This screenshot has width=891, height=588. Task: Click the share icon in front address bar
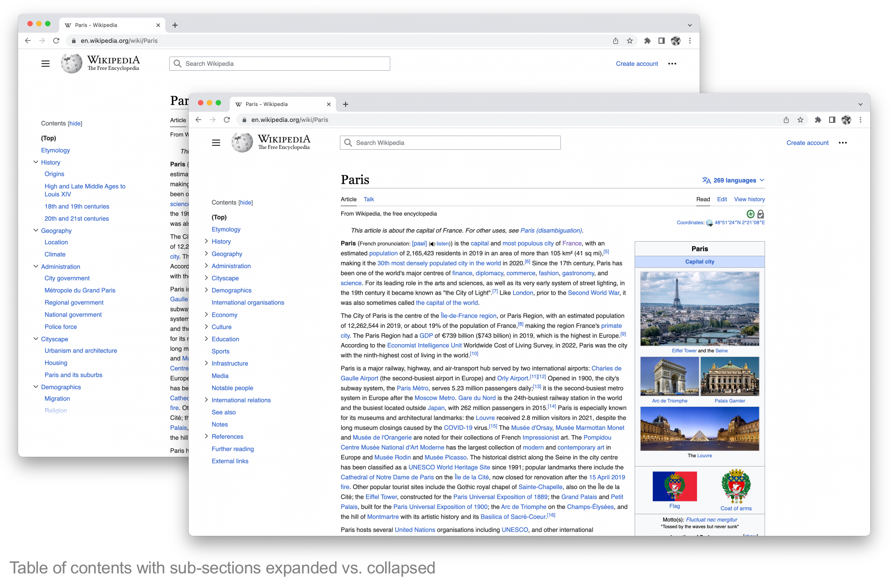tap(786, 120)
